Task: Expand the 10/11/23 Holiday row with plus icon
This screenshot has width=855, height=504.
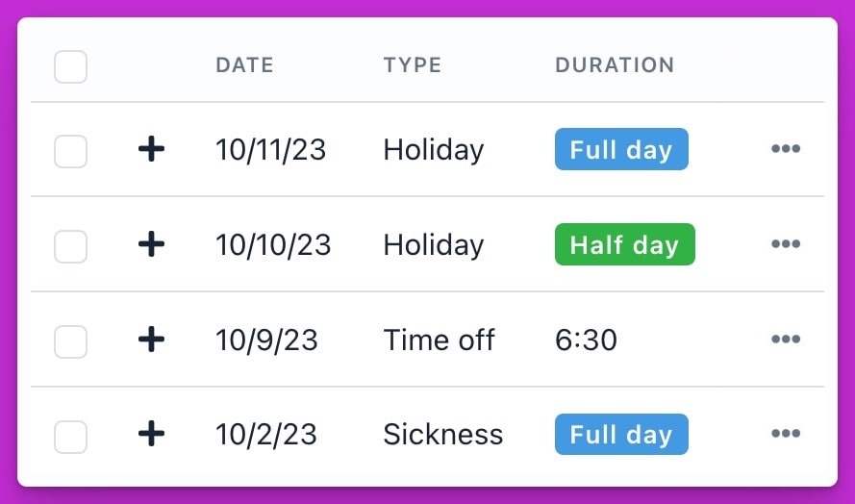Action: point(152,149)
